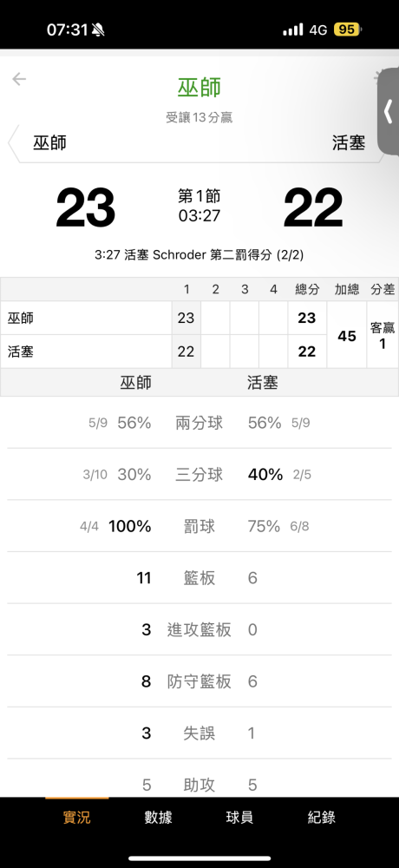Tap the 總分 column header
The image size is (399, 868).
tap(306, 290)
